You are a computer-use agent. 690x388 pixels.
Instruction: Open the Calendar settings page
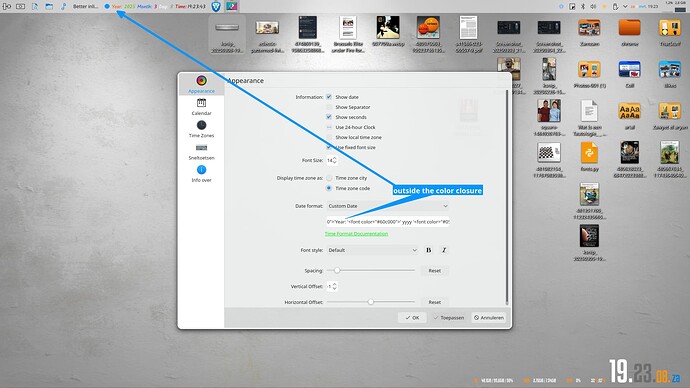point(201,107)
